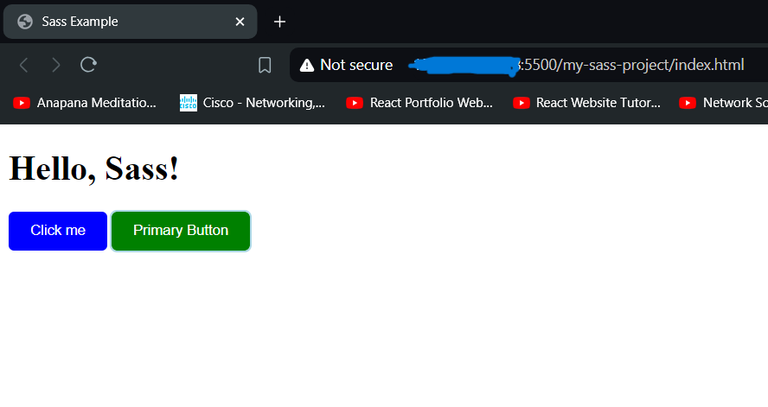The width and height of the screenshot is (768, 407).
Task: Close the Sass Example tab
Action: click(240, 22)
